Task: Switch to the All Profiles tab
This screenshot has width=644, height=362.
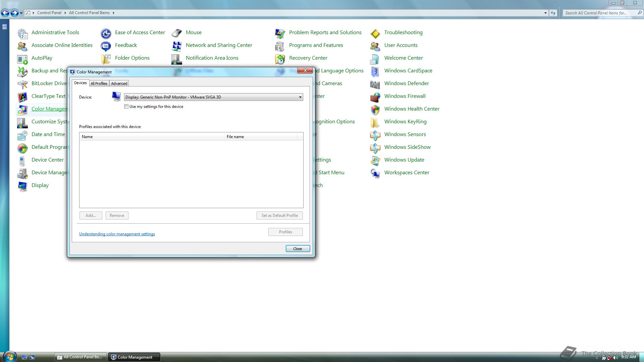Action: pos(99,83)
